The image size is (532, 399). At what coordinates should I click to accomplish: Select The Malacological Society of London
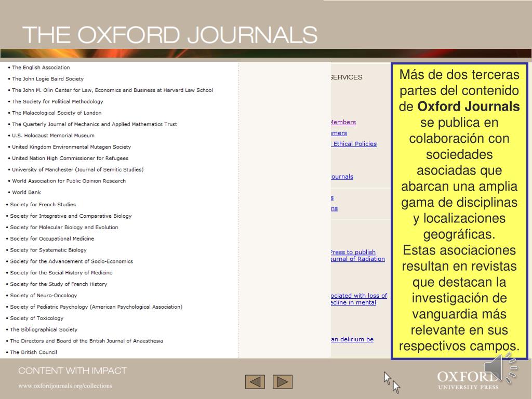pyautogui.click(x=57, y=113)
